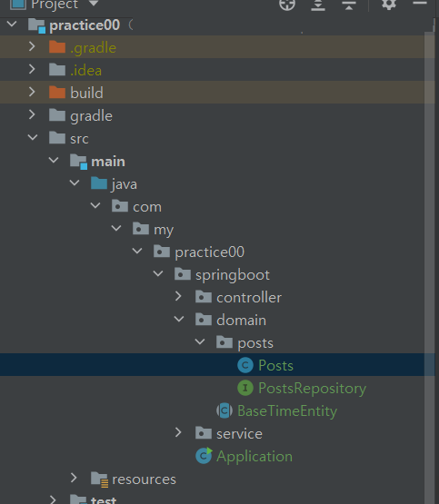Click the controller package icon

(204, 296)
